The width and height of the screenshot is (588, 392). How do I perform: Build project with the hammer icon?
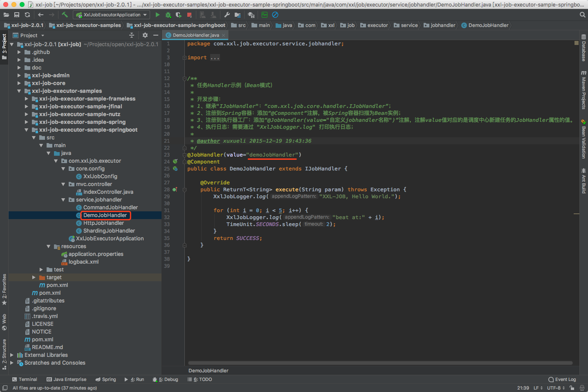click(x=65, y=15)
